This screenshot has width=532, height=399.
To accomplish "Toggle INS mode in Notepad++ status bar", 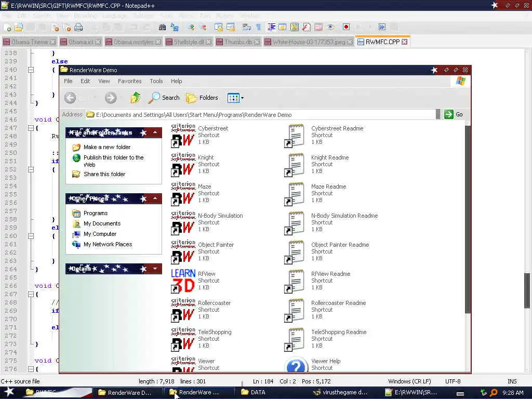I will click(512, 381).
